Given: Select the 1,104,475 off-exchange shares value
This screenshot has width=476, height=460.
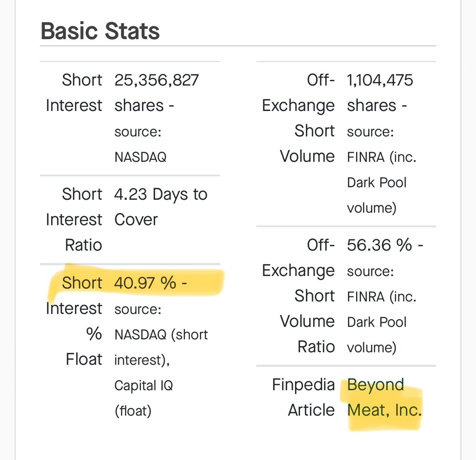Looking at the screenshot, I should (x=380, y=80).
